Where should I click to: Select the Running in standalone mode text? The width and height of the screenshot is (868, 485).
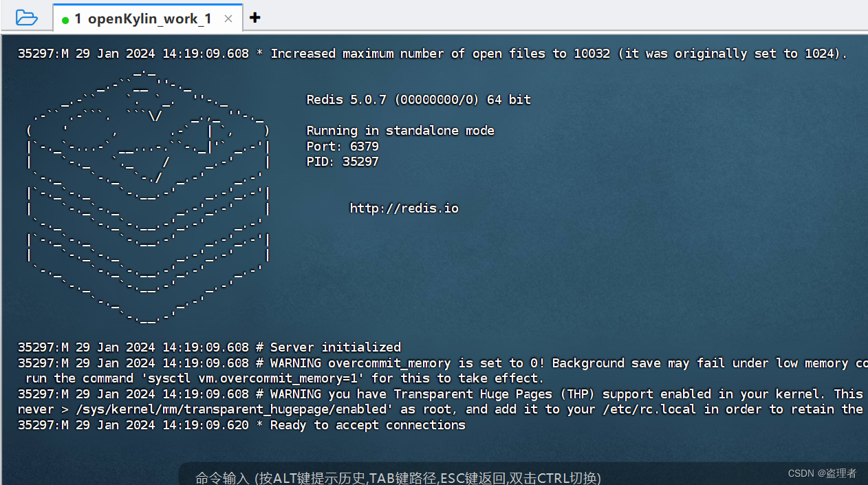(401, 130)
